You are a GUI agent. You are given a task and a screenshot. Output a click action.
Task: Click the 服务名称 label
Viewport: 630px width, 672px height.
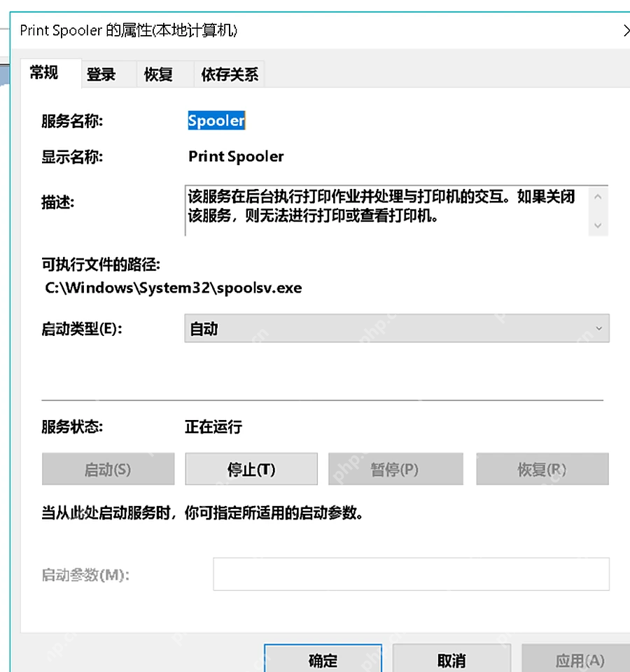(72, 121)
